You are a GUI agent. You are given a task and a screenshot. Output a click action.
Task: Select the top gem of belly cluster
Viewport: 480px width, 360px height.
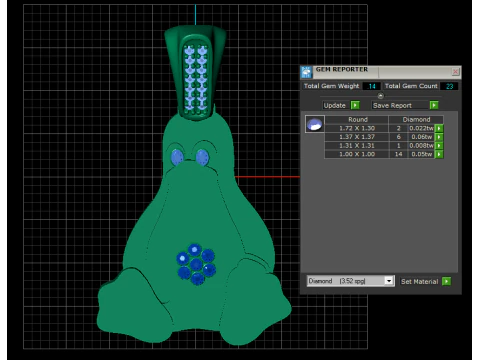(194, 250)
